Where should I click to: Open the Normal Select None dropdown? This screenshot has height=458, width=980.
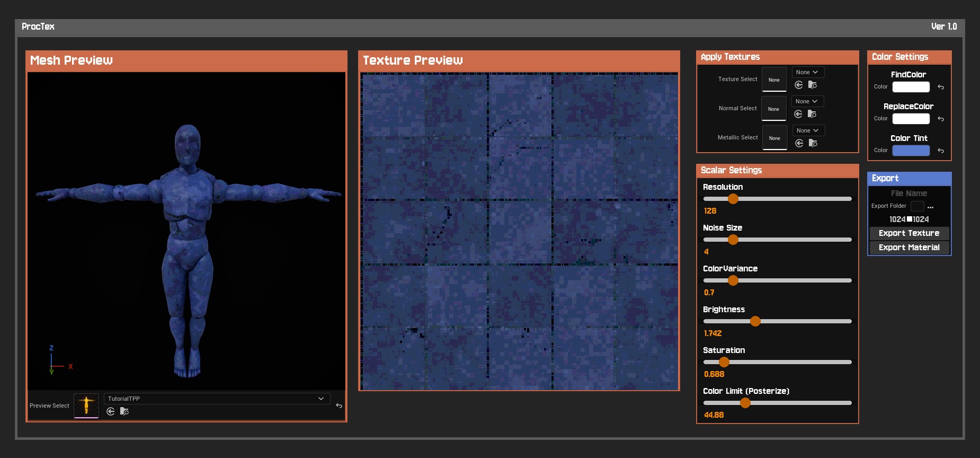tap(807, 101)
